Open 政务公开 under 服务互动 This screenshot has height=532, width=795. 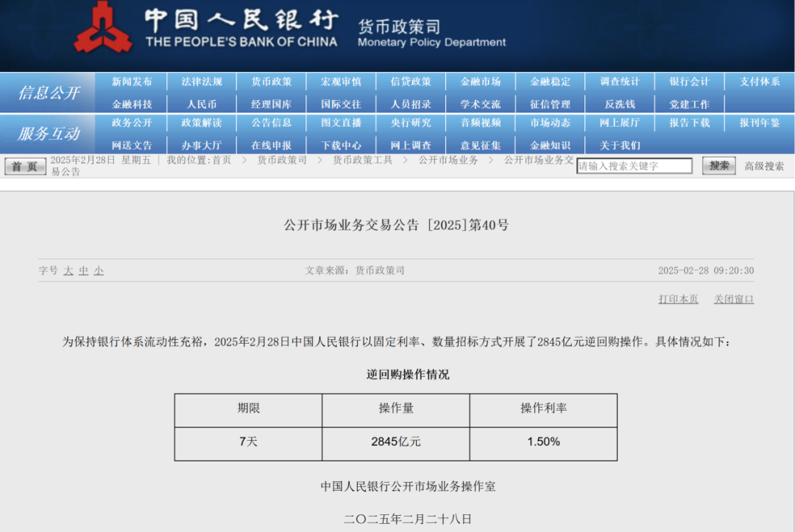132,123
